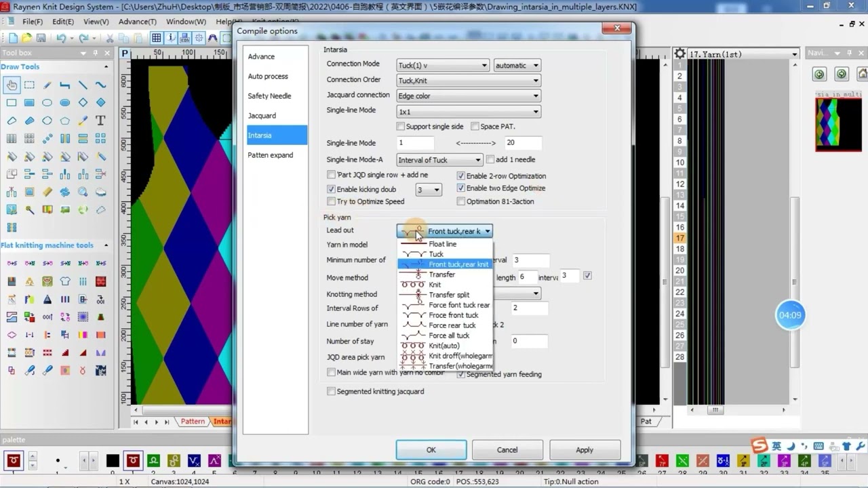Open the Connection Mode Tuck(1) v dropdown
The width and height of the screenshot is (868, 488).
pyautogui.click(x=443, y=65)
